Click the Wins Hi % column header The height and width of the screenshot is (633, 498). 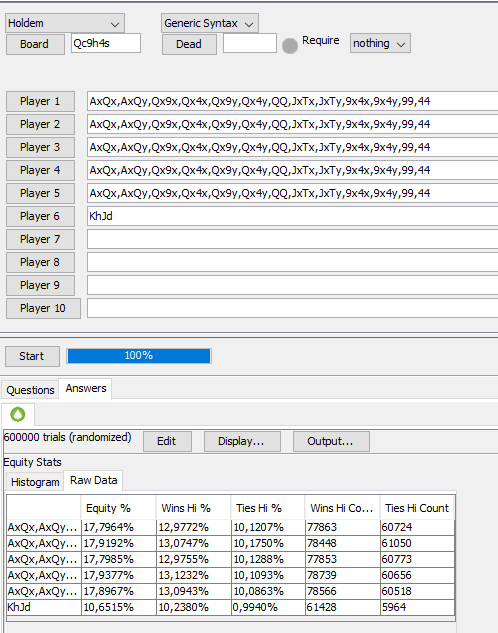194,508
